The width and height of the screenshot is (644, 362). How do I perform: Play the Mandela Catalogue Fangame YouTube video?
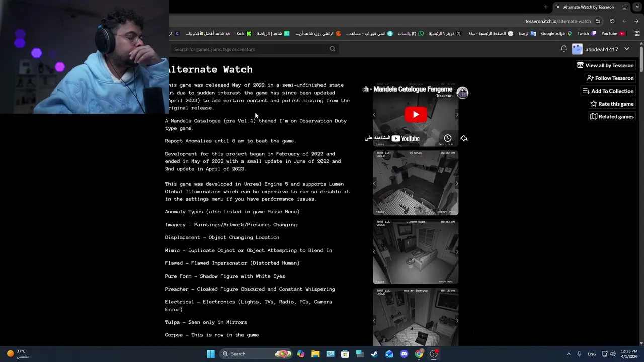coord(416,114)
